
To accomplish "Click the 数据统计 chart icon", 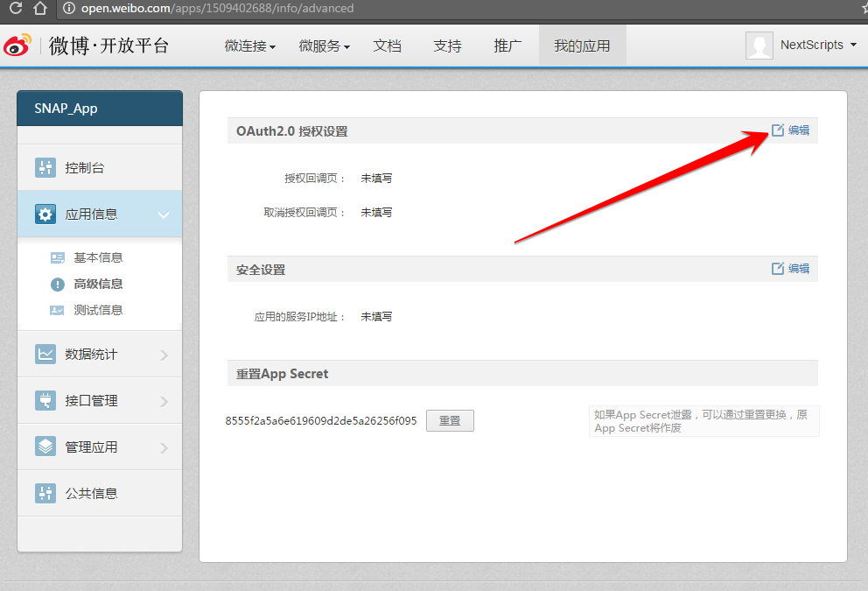I will point(45,354).
